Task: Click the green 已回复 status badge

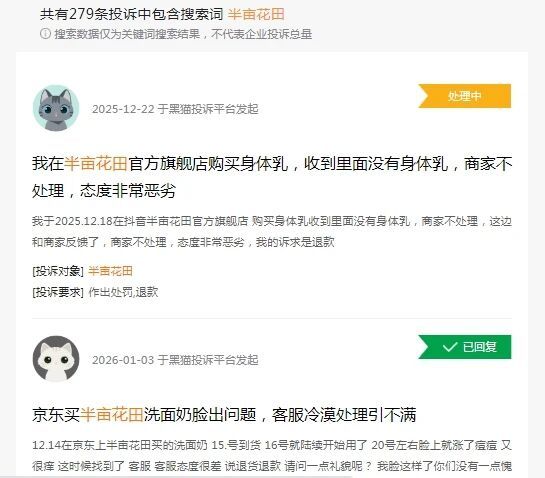Action: (x=464, y=347)
